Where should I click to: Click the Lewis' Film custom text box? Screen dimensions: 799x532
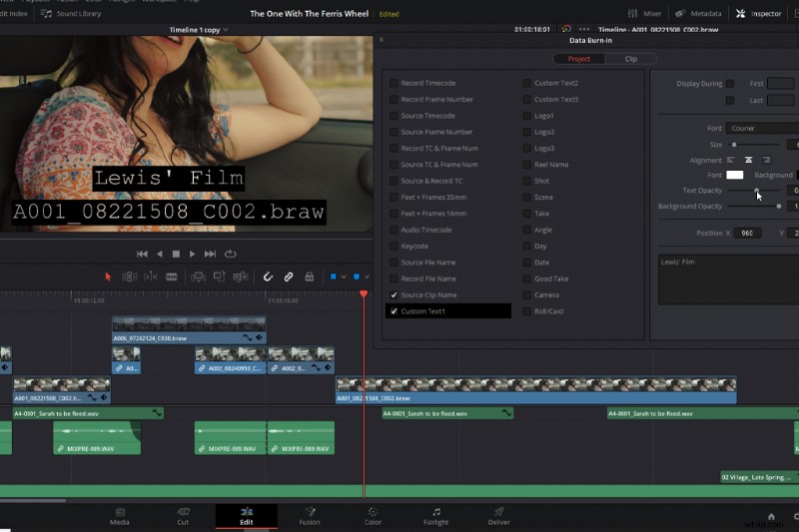[x=729, y=279]
